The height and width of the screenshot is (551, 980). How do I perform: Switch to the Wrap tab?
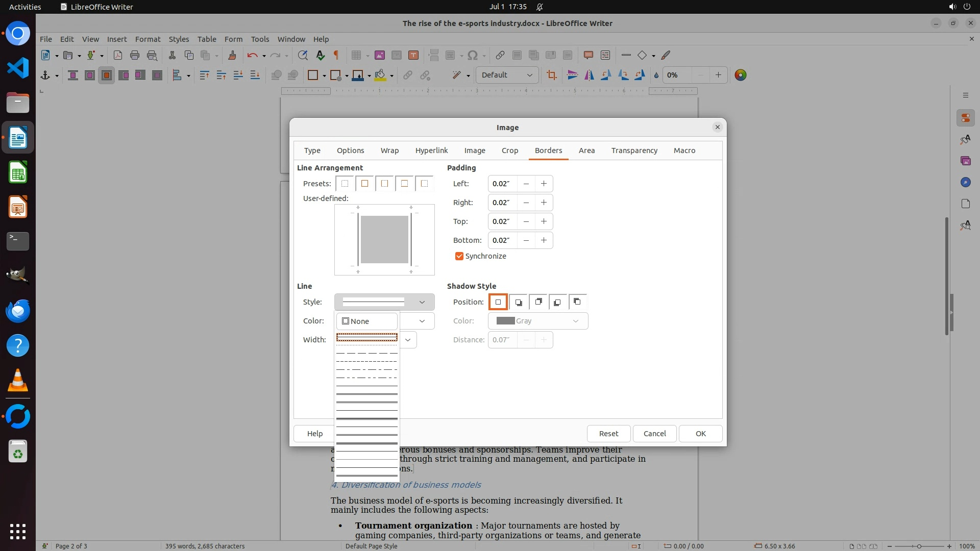pyautogui.click(x=389, y=151)
